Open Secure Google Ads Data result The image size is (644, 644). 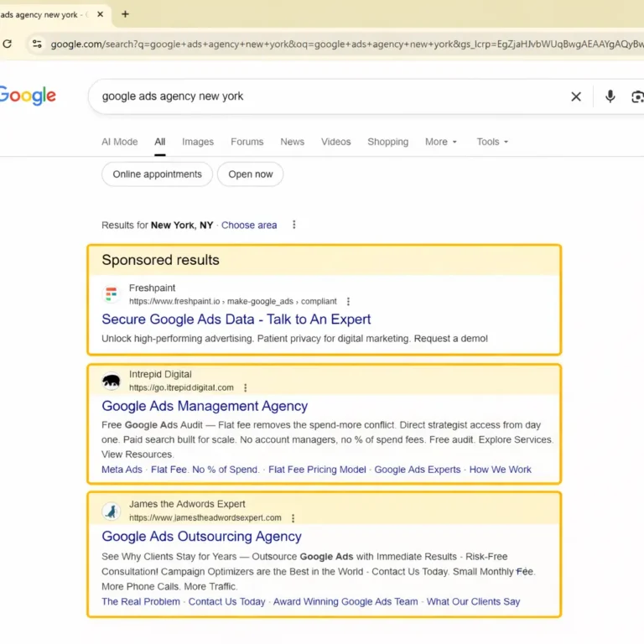(x=236, y=319)
